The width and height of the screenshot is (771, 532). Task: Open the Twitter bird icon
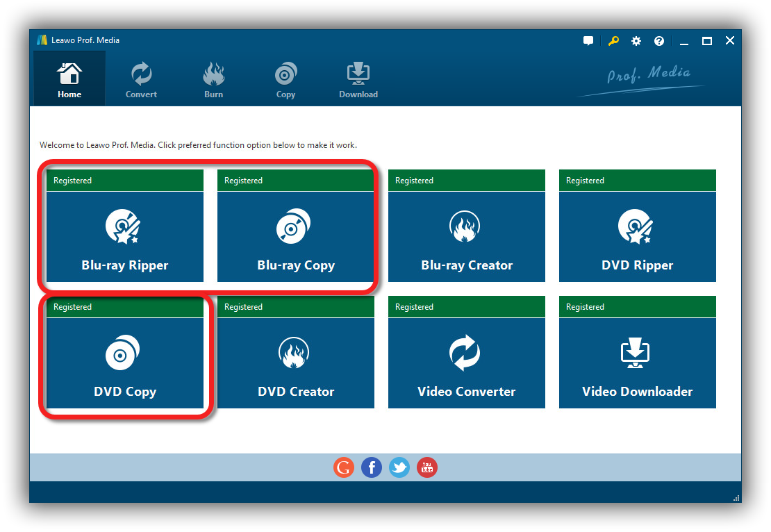pos(399,467)
